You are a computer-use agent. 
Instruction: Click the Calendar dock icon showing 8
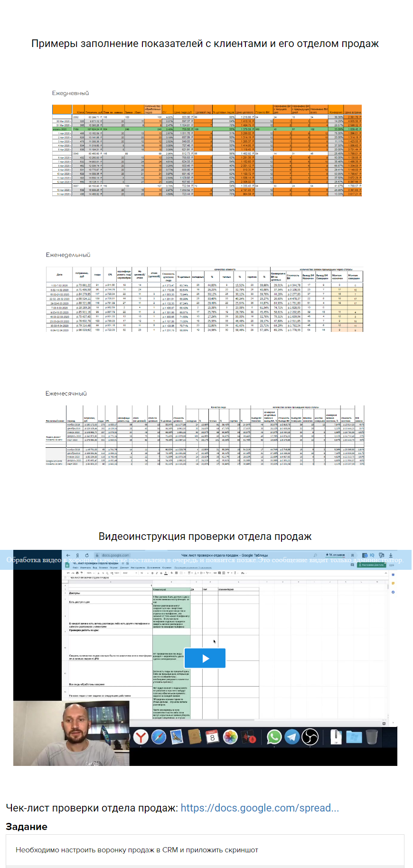[212, 737]
